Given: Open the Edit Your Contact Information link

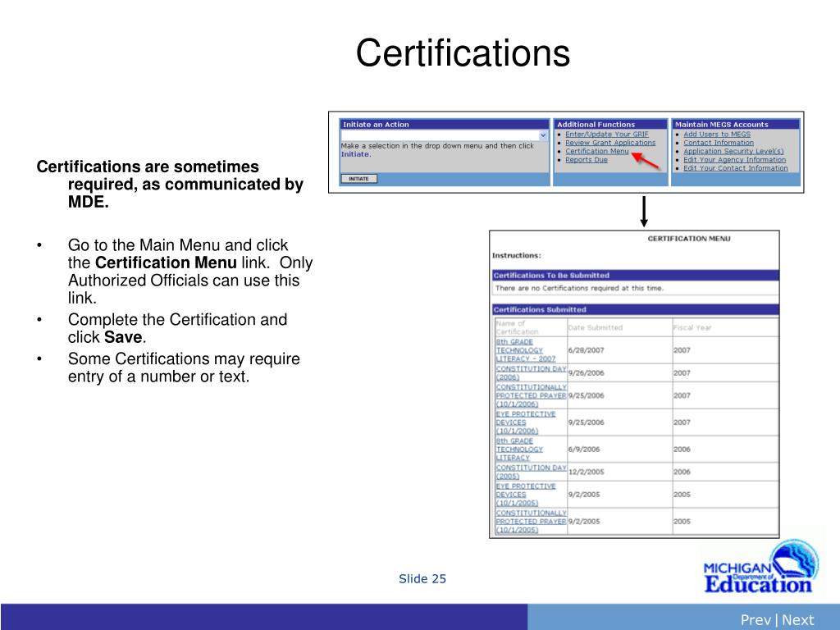Looking at the screenshot, I should click(x=736, y=168).
